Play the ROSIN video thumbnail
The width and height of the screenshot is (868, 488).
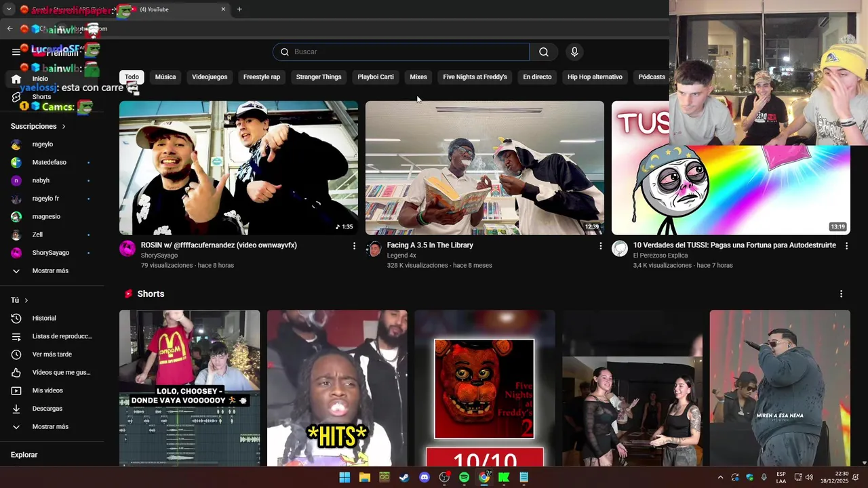(239, 168)
